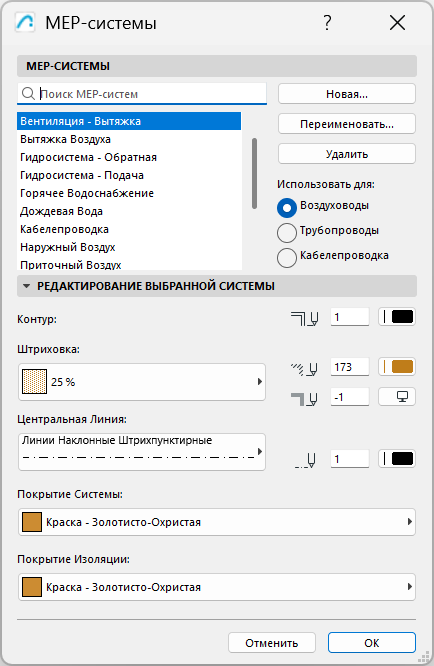This screenshot has width=434, height=666.
Task: Click the MEP systems list scrollbar
Action: pos(254,173)
